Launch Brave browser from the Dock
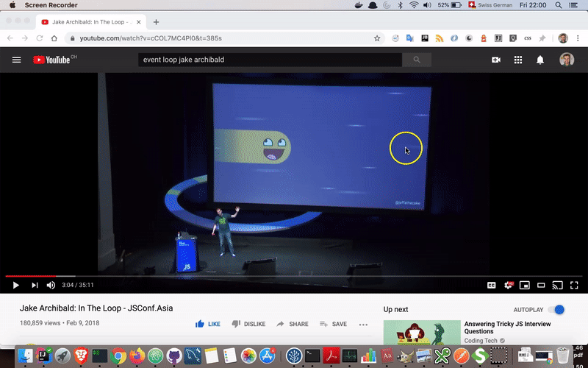Image resolution: width=588 pixels, height=368 pixels. (81, 355)
